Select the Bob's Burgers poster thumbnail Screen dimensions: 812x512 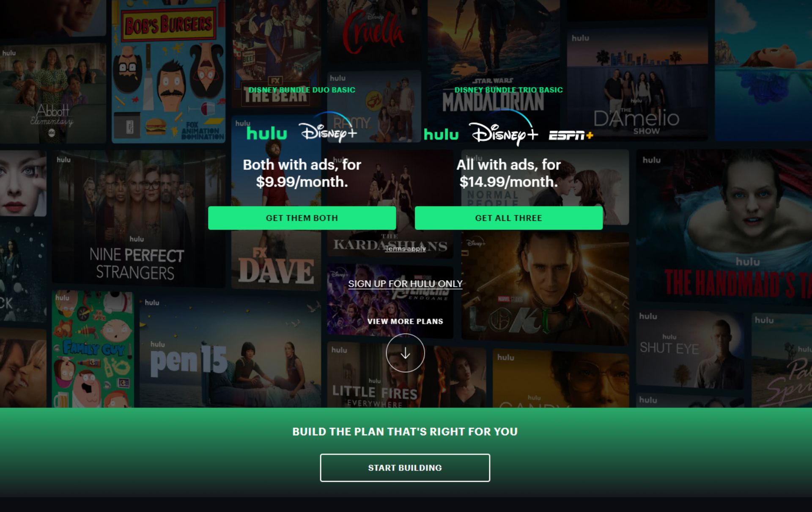click(168, 71)
